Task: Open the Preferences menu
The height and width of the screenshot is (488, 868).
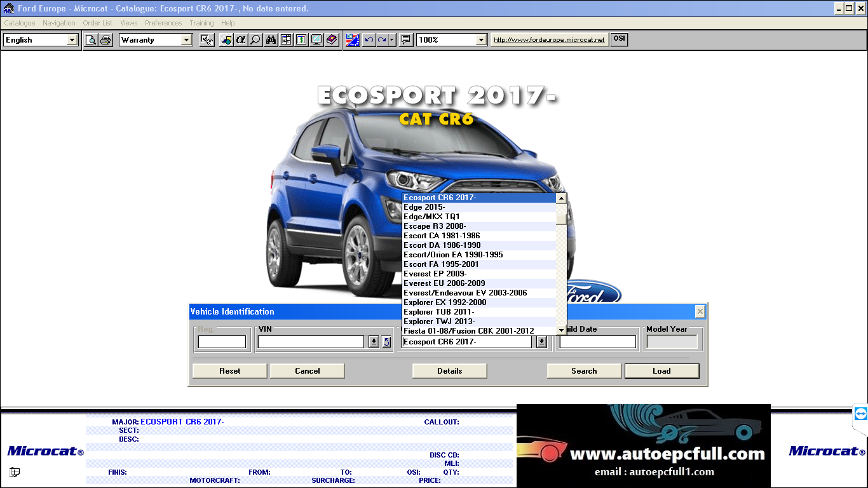Action: [163, 23]
